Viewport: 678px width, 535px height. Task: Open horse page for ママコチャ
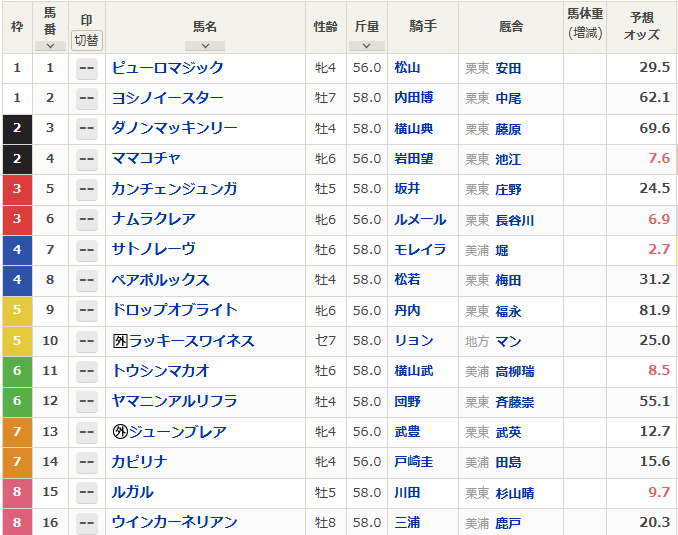[x=146, y=159]
